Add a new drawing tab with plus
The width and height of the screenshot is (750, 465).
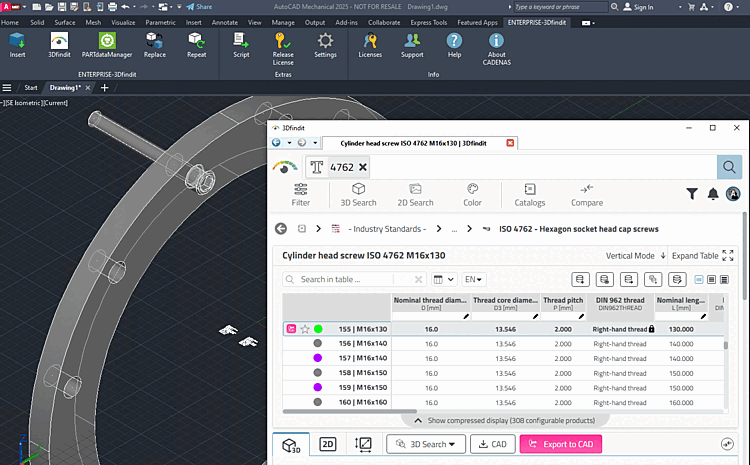[104, 88]
